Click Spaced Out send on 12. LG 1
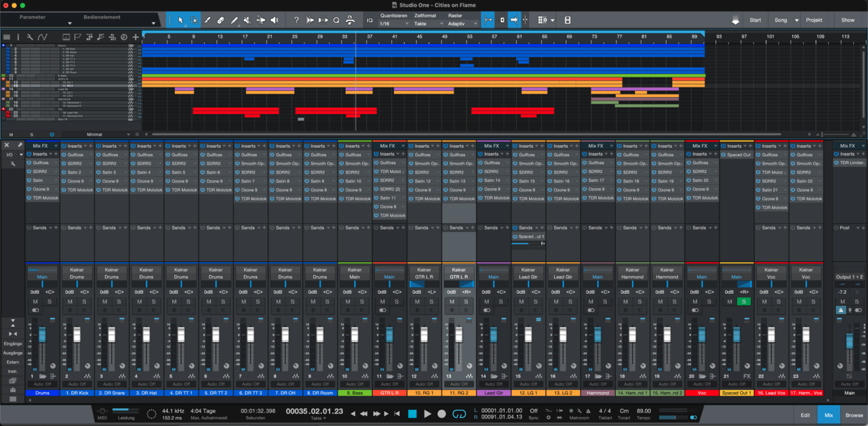This screenshot has width=868, height=426. (529, 237)
